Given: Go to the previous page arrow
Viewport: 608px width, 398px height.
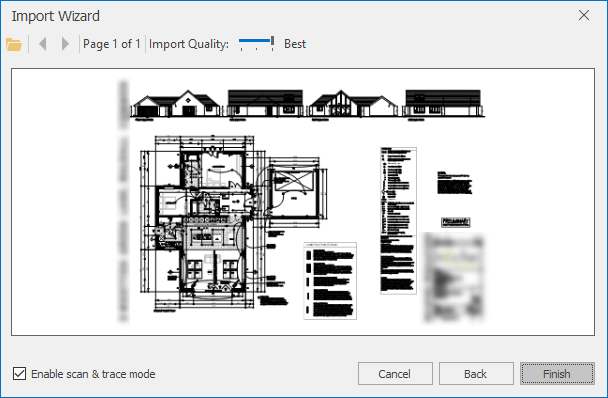Looking at the screenshot, I should (43, 44).
